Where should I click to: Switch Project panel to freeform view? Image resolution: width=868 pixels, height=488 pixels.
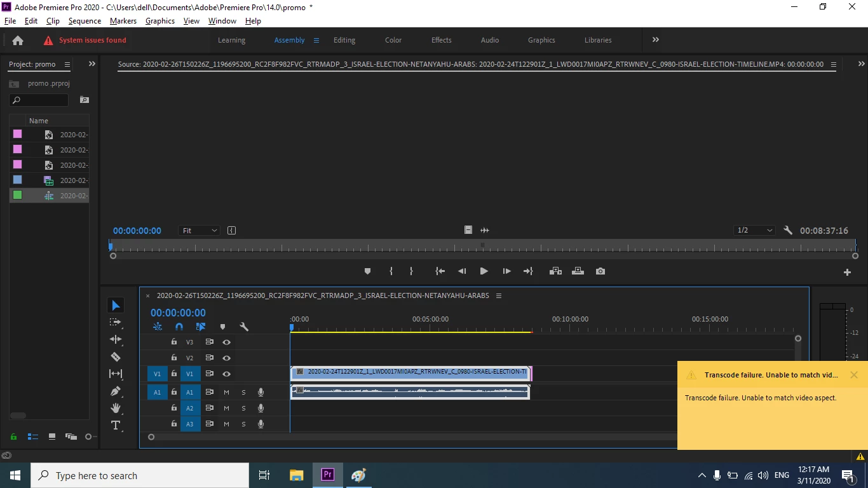click(71, 437)
